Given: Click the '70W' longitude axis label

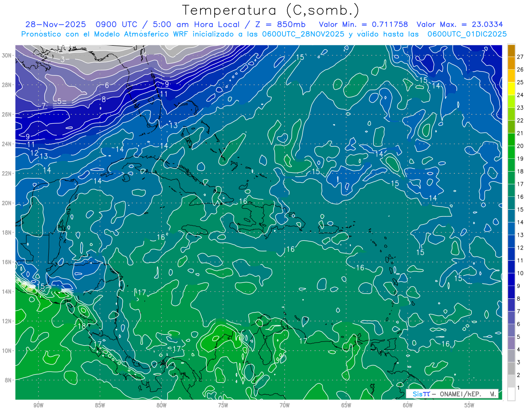Looking at the screenshot, I should pos(285,406).
